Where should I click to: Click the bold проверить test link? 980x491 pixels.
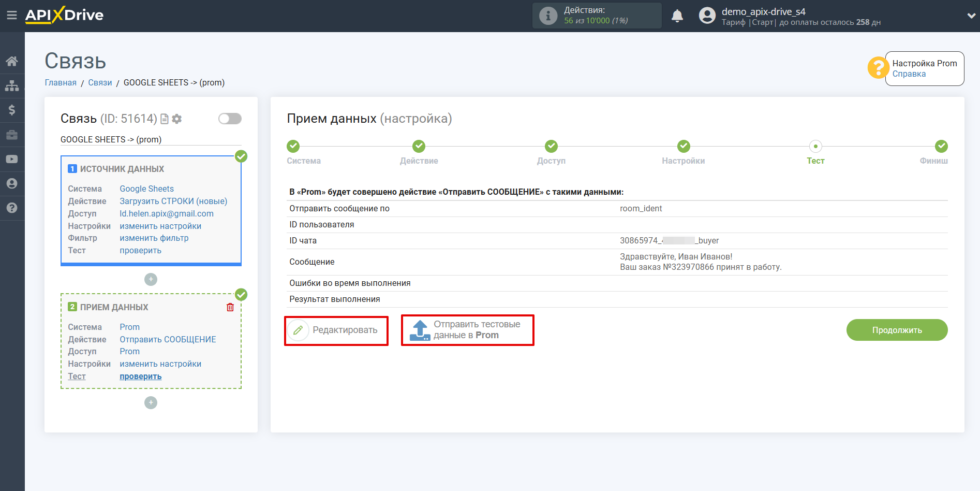pyautogui.click(x=140, y=376)
